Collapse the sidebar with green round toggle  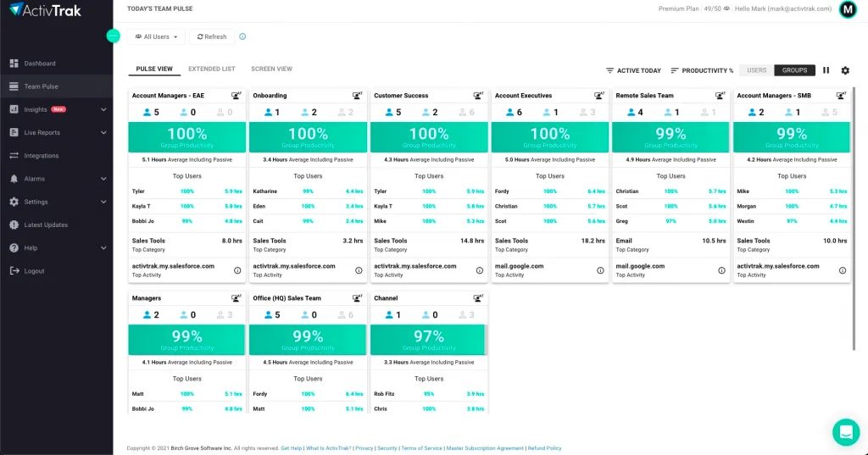pyautogui.click(x=113, y=36)
